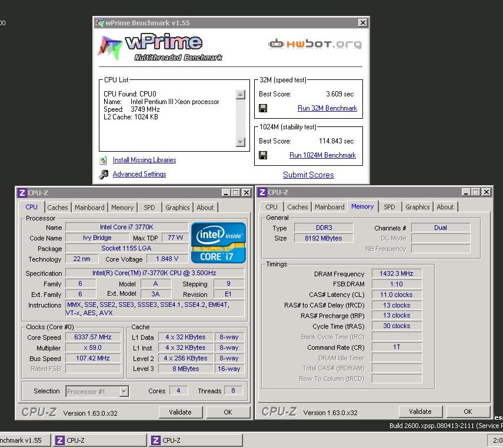The image size is (503, 448).
Task: Switch to SPD tab in left CPU-Z
Action: click(x=149, y=208)
